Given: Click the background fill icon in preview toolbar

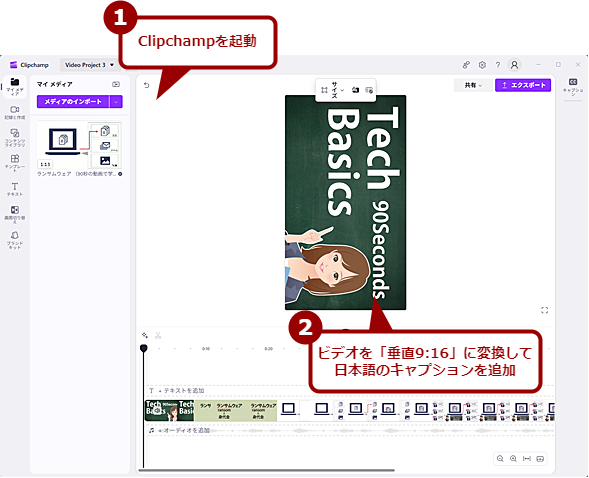Looking at the screenshot, I should 355,90.
